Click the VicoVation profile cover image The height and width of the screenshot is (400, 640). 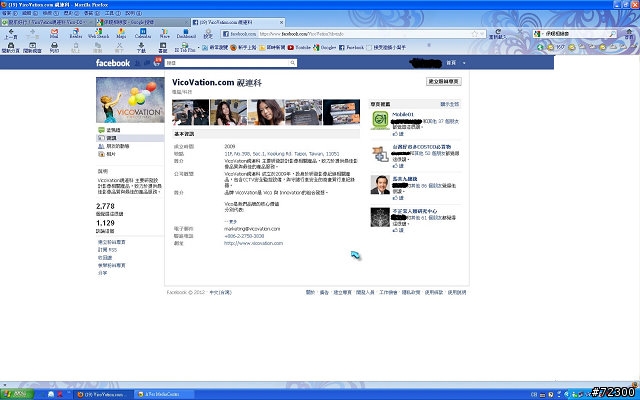(130, 100)
